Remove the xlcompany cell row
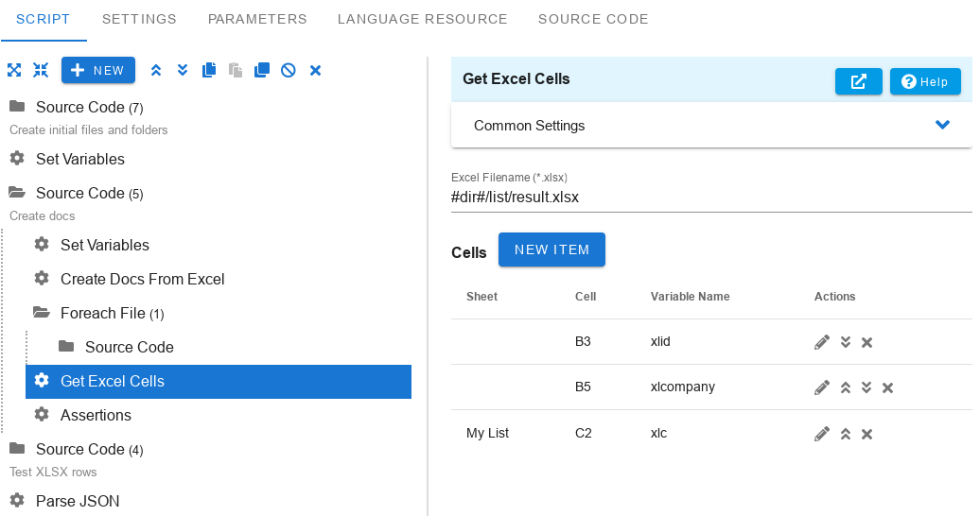Viewport: 980px width, 516px height. coord(887,387)
